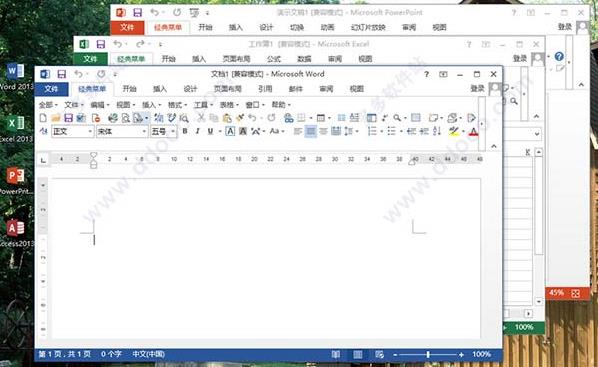
Task: Open the blue File tab in Word
Action: coord(51,89)
